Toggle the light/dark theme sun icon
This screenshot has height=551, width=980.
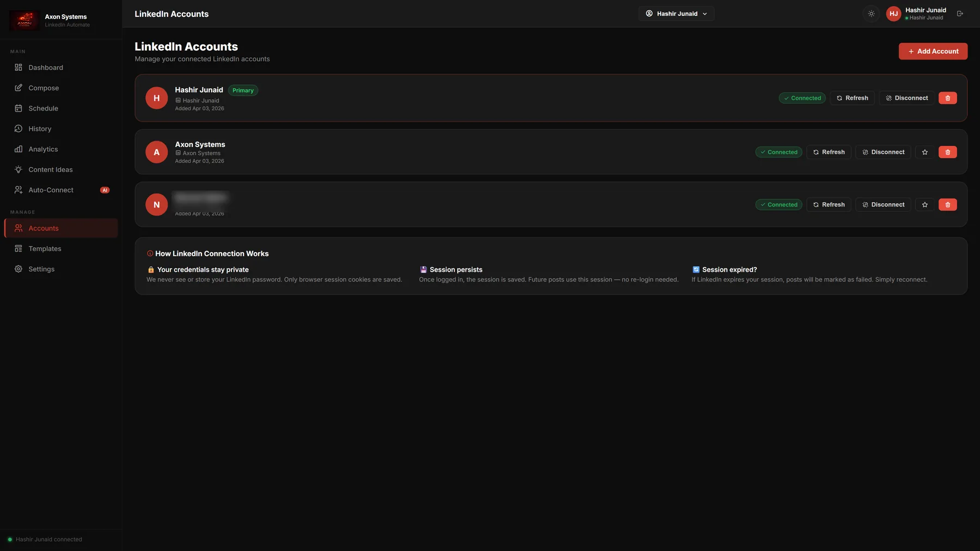tap(871, 14)
